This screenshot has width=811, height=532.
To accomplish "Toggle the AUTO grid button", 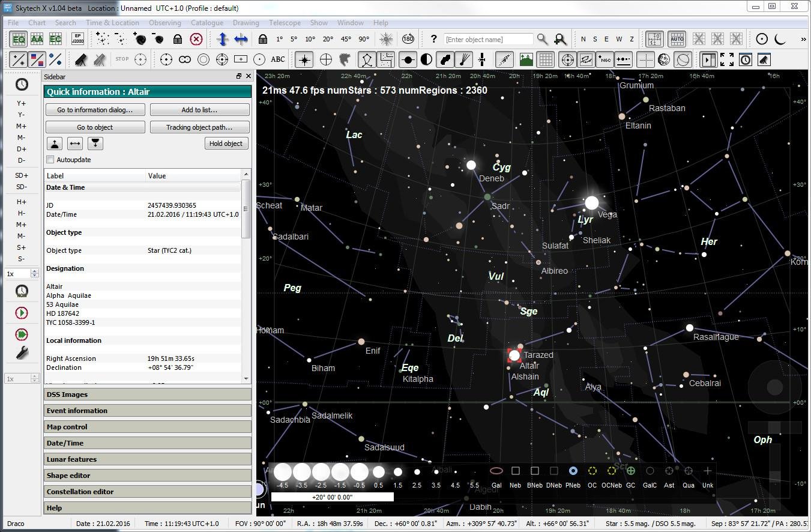I will (677, 39).
